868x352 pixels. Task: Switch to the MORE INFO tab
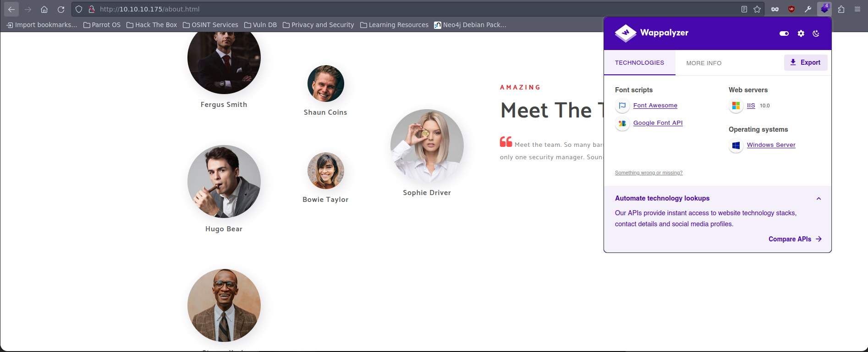(x=703, y=63)
